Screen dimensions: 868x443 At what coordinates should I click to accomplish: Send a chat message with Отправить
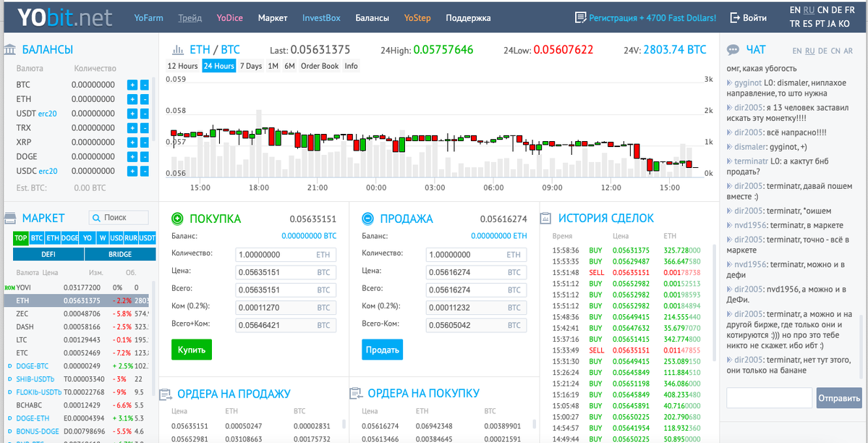(839, 397)
